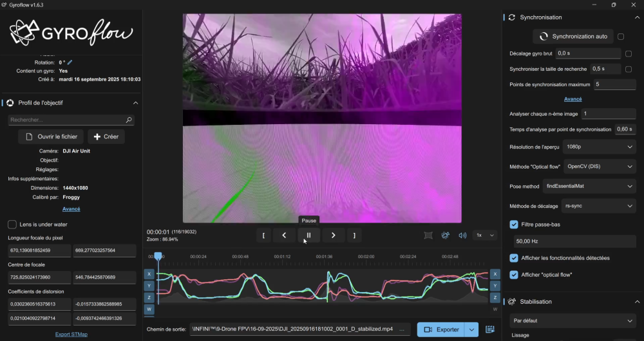Step to the next frame

tap(333, 235)
